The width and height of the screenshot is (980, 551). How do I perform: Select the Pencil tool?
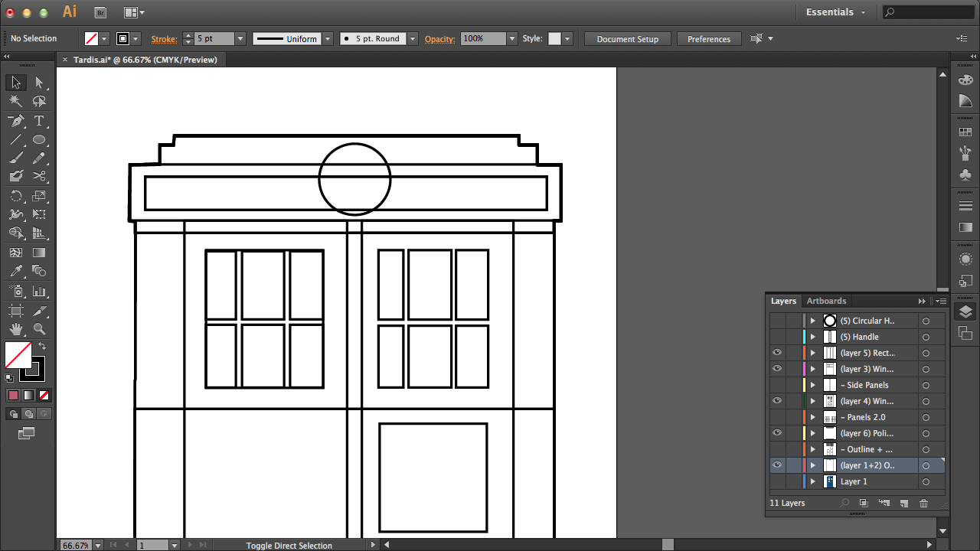point(39,158)
